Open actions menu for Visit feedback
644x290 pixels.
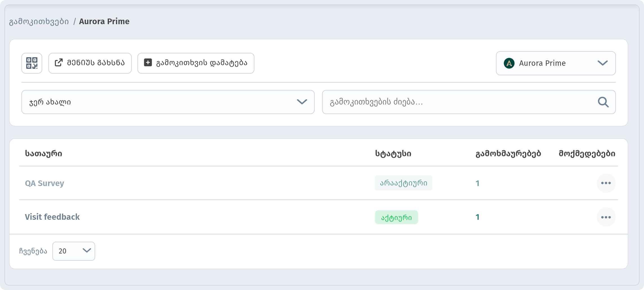[606, 217]
